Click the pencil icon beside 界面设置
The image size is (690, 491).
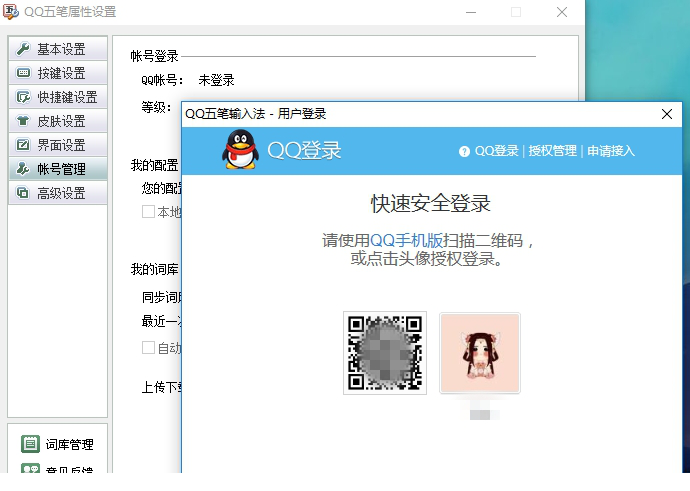(x=22, y=145)
